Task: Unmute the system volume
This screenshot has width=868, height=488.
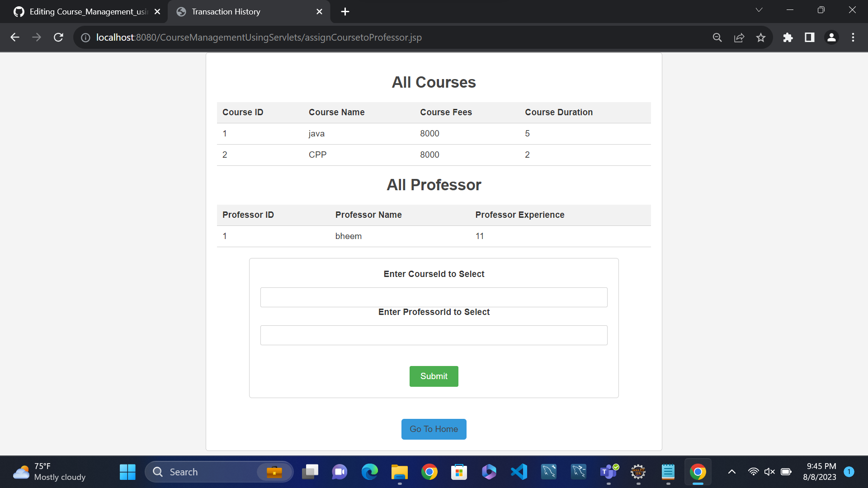Action: tap(769, 471)
